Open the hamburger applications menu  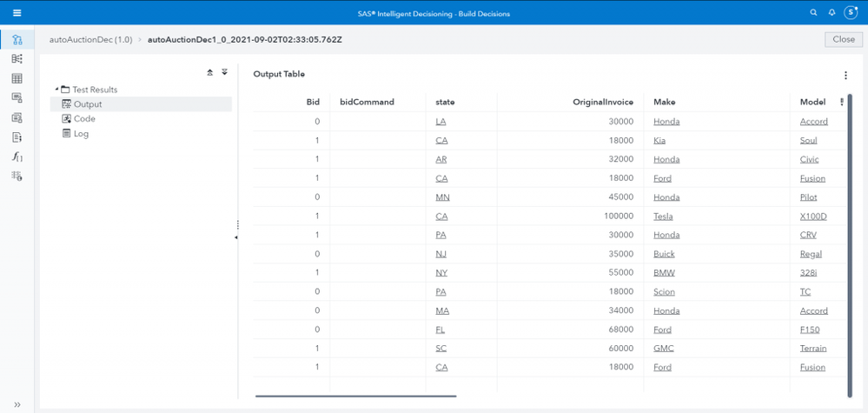[17, 13]
